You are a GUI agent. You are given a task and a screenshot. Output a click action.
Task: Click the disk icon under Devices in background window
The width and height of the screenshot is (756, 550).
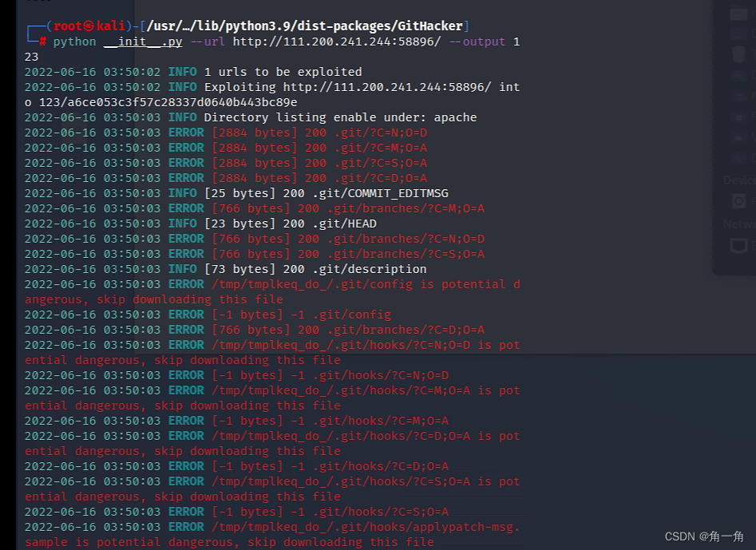(x=738, y=201)
